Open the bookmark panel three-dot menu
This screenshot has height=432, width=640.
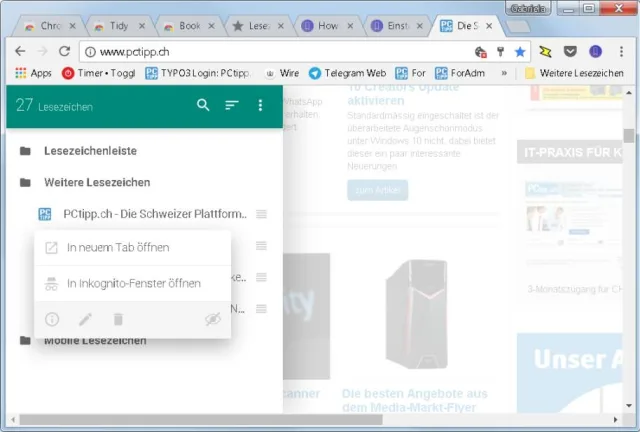[260, 105]
